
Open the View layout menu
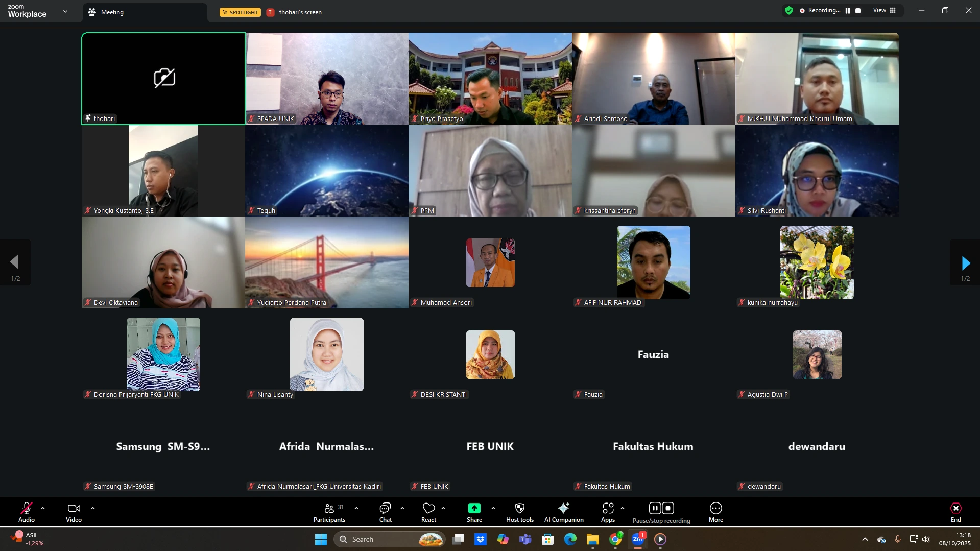[x=885, y=11]
